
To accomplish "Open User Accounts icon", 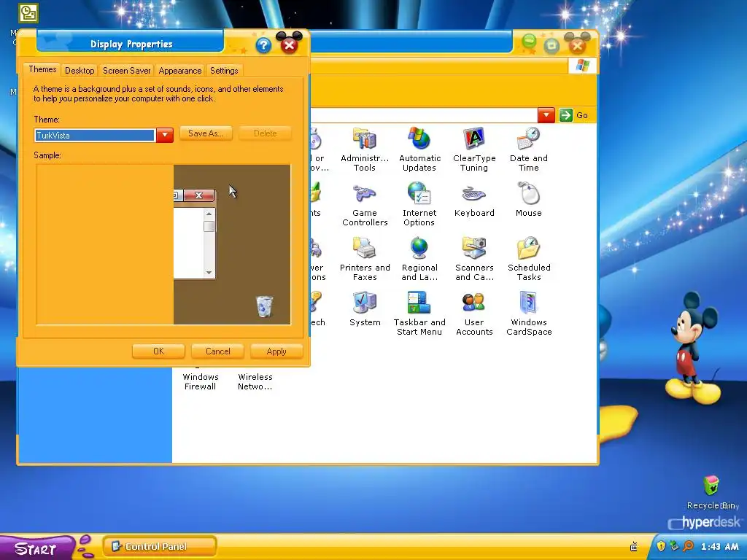I will [x=474, y=303].
